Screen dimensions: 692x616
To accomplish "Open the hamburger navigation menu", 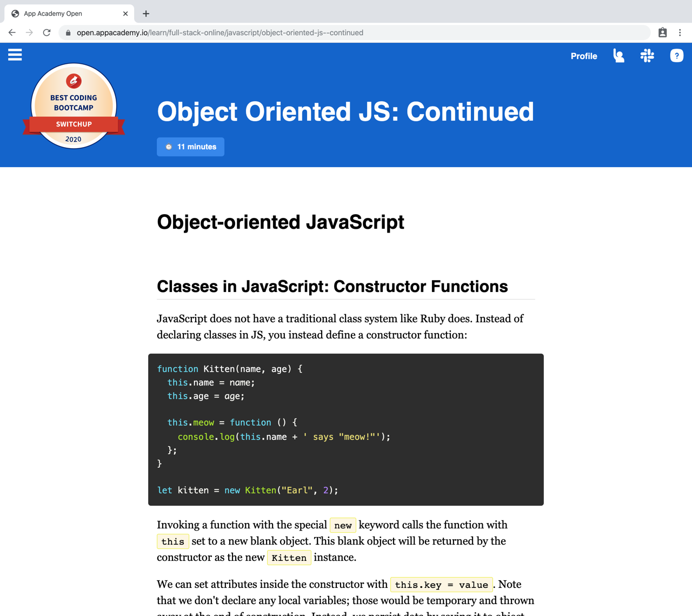I will coord(15,55).
